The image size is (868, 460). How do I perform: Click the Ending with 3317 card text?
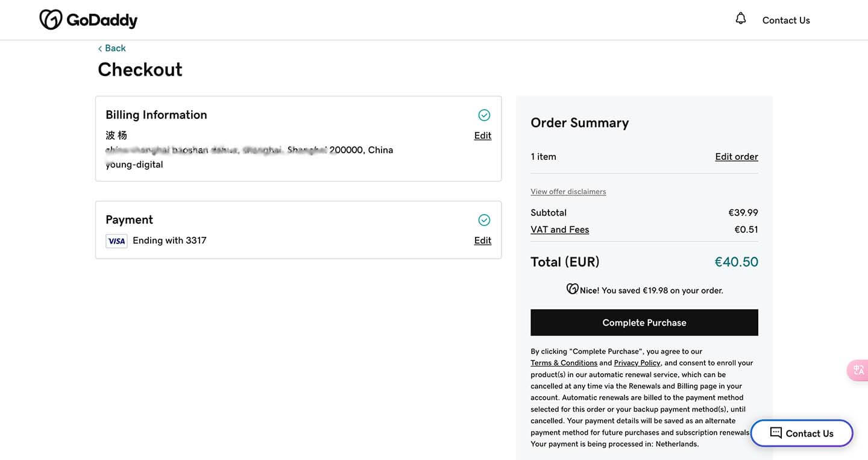coord(169,241)
